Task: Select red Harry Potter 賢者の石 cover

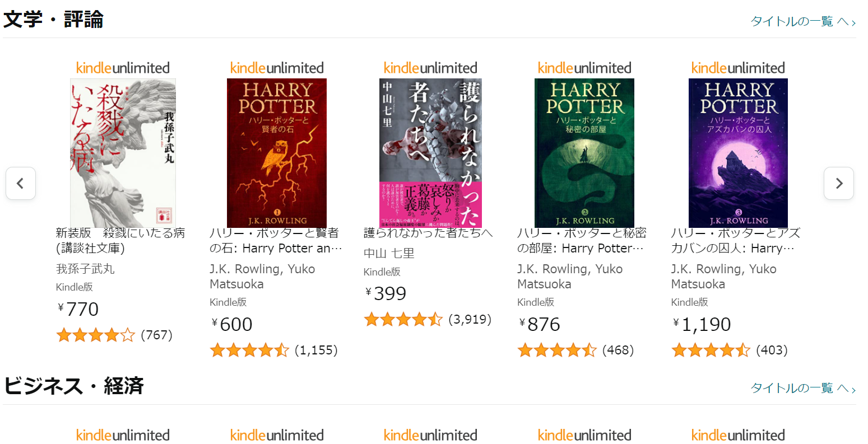Action: point(277,153)
